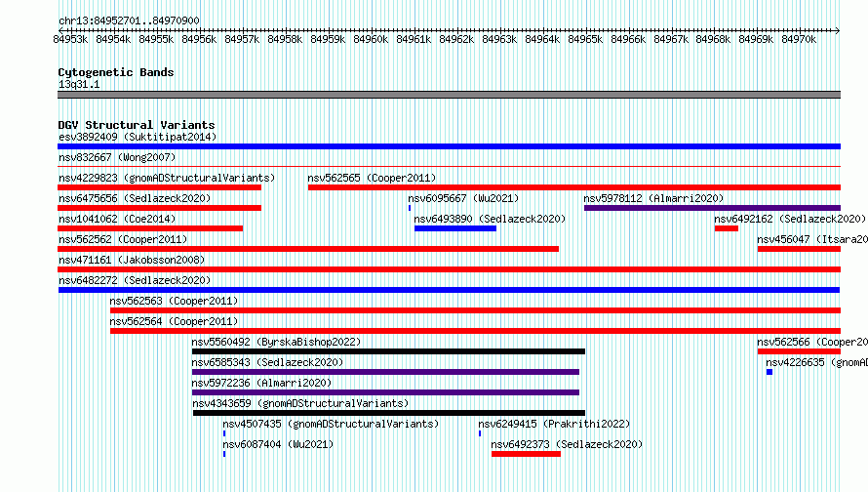Click red bar under nsv4229823
The height and width of the screenshot is (492, 868).
pos(159,187)
